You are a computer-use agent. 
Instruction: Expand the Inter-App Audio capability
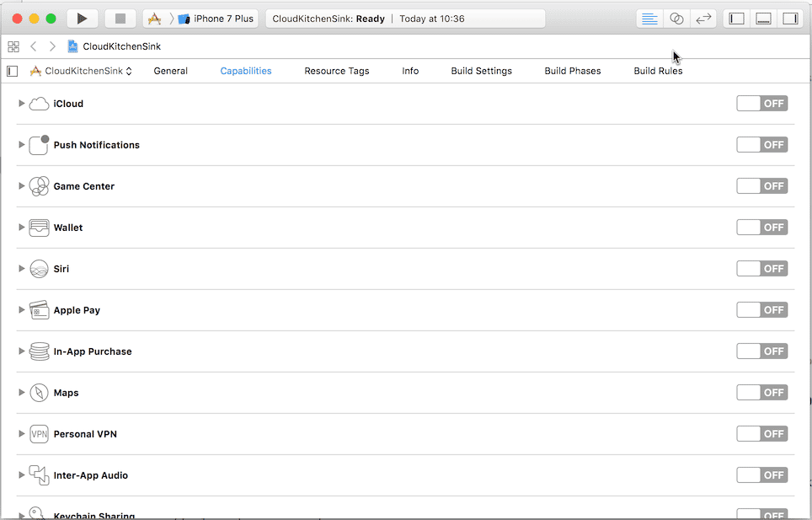pyautogui.click(x=21, y=475)
